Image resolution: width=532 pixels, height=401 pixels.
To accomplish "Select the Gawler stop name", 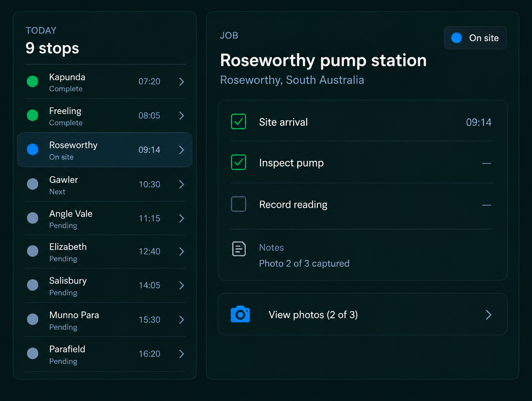I will [x=63, y=180].
